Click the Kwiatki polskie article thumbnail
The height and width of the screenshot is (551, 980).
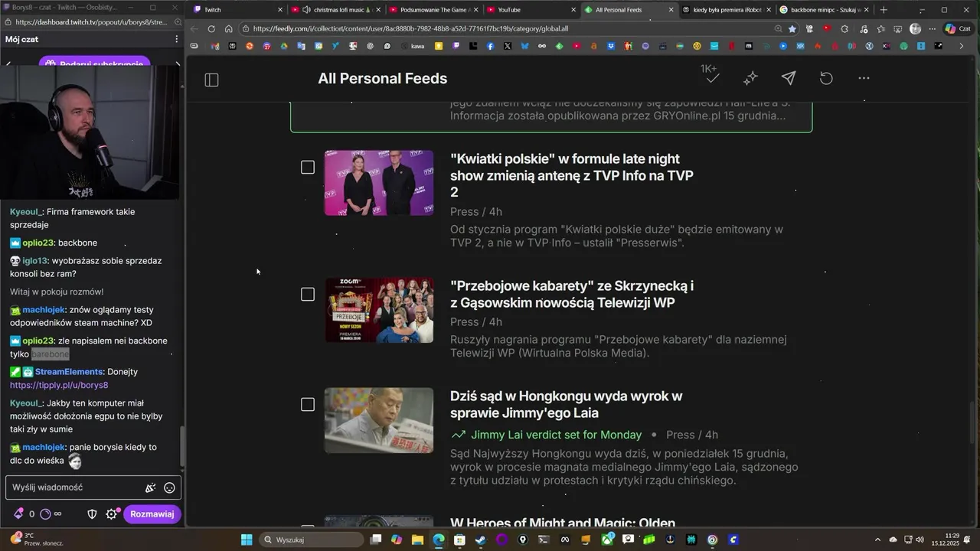coord(379,183)
